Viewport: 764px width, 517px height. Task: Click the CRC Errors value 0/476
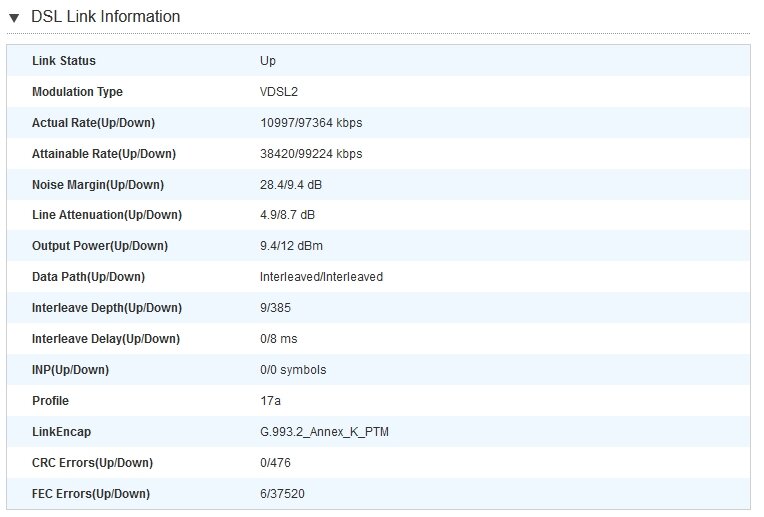pos(275,463)
